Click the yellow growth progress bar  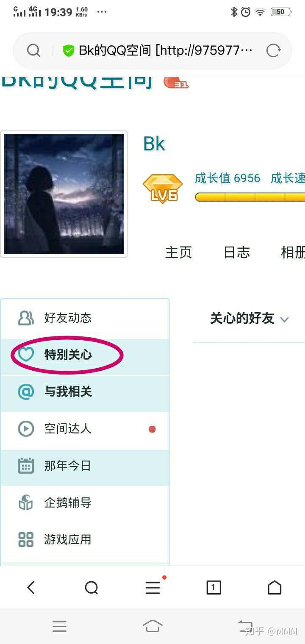pyautogui.click(x=250, y=197)
